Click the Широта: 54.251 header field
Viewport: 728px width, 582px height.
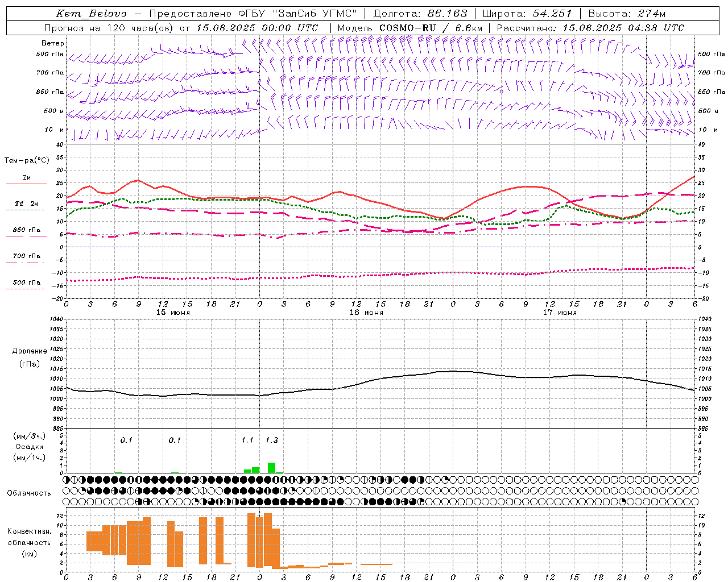click(527, 14)
